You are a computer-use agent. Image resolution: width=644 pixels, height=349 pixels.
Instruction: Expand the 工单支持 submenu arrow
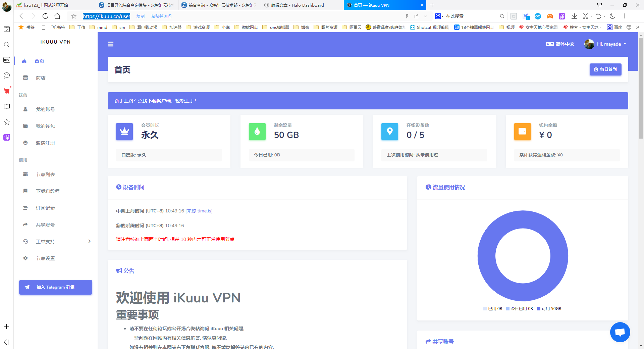coord(89,241)
